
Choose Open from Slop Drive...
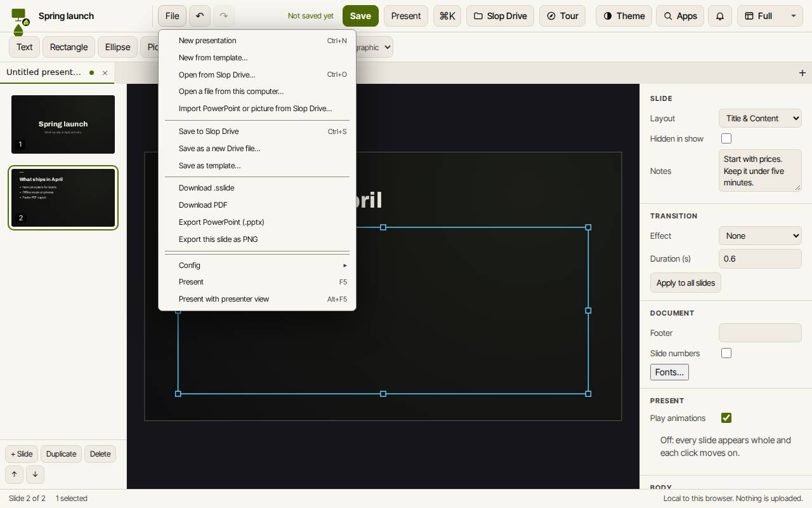pyautogui.click(x=257, y=75)
